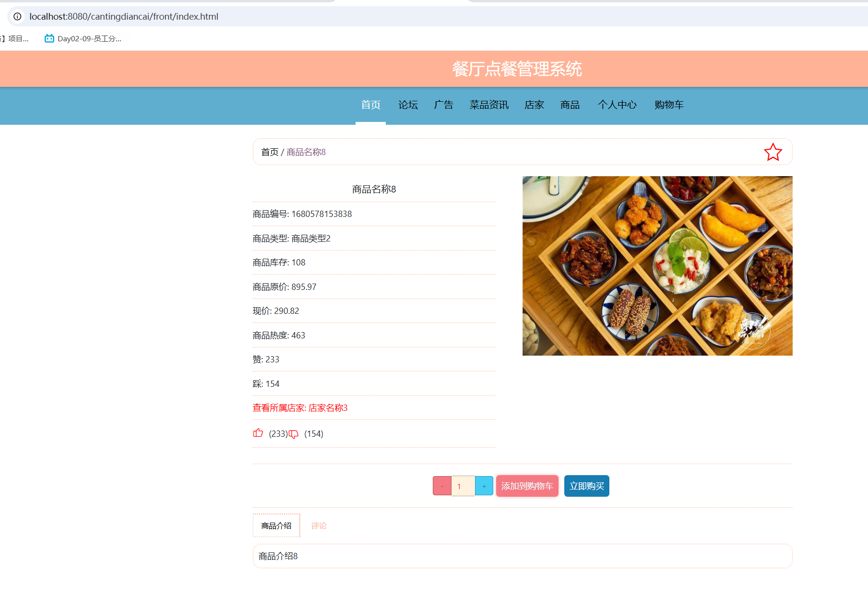Click the quantity input field
The height and width of the screenshot is (598, 868).
(x=463, y=486)
